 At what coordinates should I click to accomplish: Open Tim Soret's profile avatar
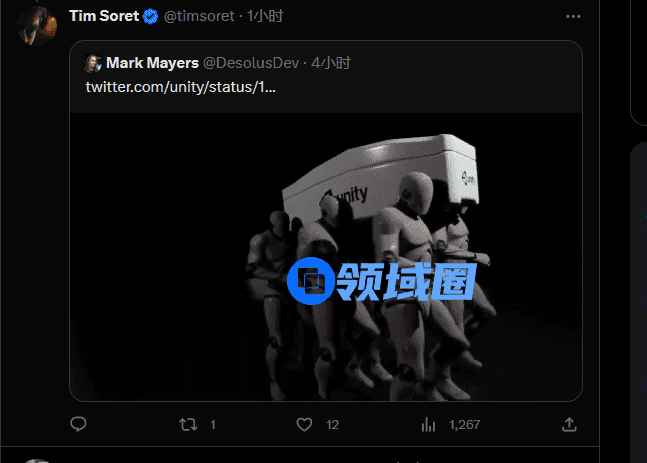click(38, 25)
